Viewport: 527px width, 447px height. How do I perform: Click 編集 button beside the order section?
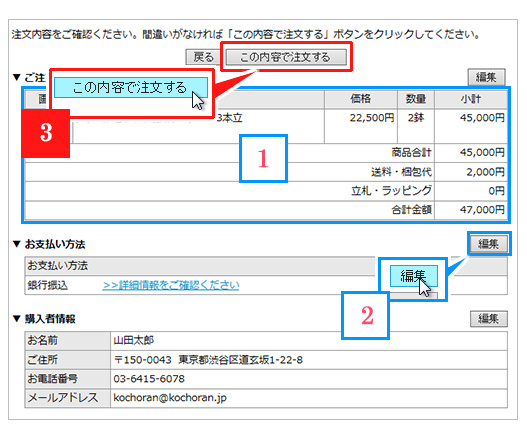pyautogui.click(x=486, y=78)
